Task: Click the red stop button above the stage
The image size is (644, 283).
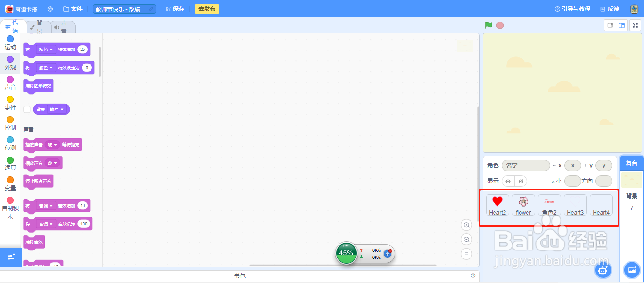Action: [x=499, y=25]
